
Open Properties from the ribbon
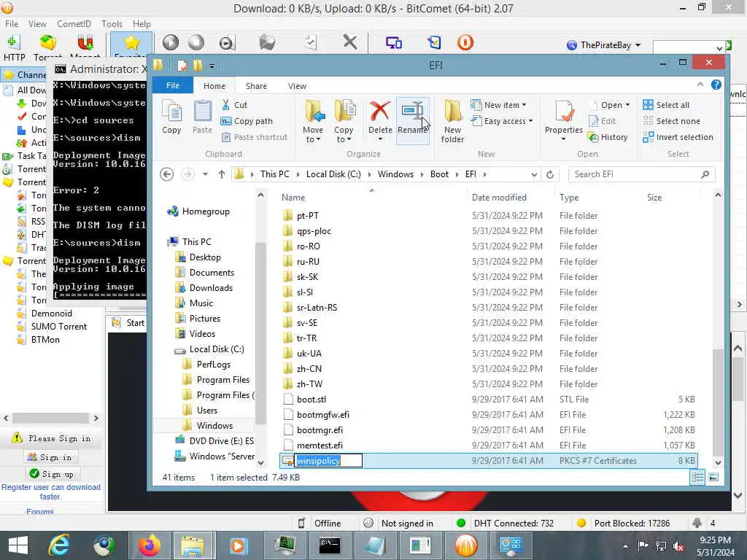[564, 120]
